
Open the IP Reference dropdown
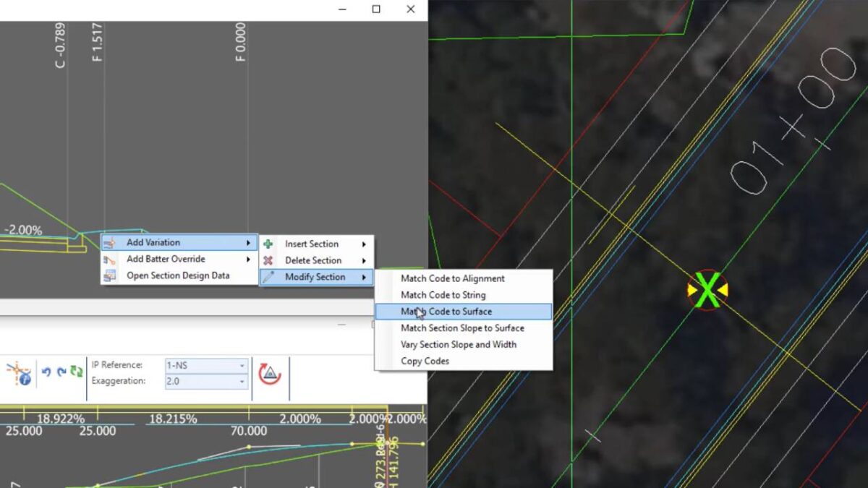[242, 364]
